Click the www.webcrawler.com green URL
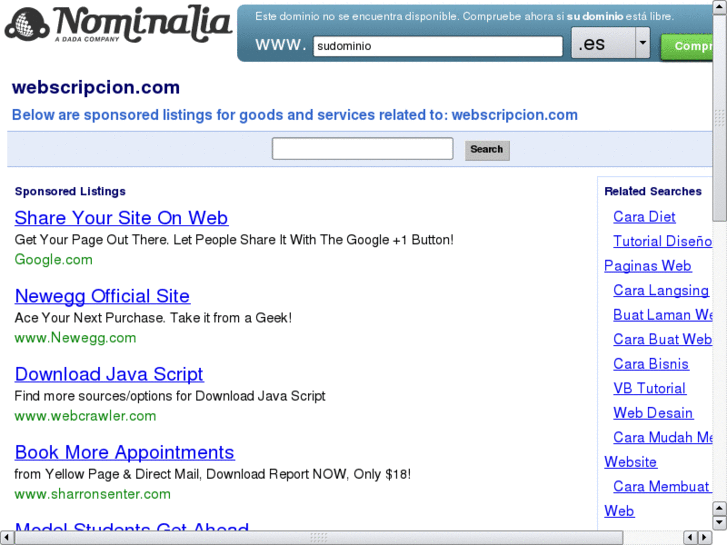 click(x=85, y=416)
